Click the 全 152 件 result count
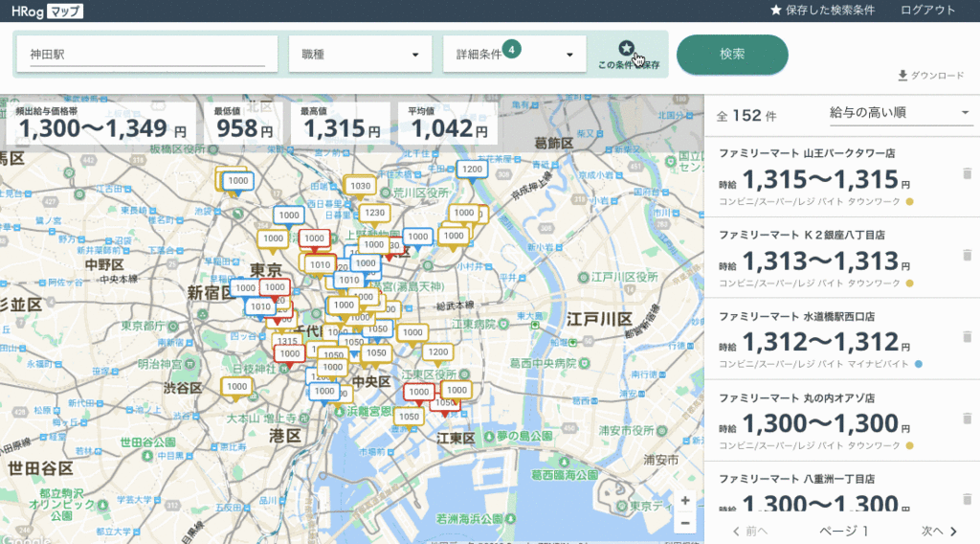 746,116
